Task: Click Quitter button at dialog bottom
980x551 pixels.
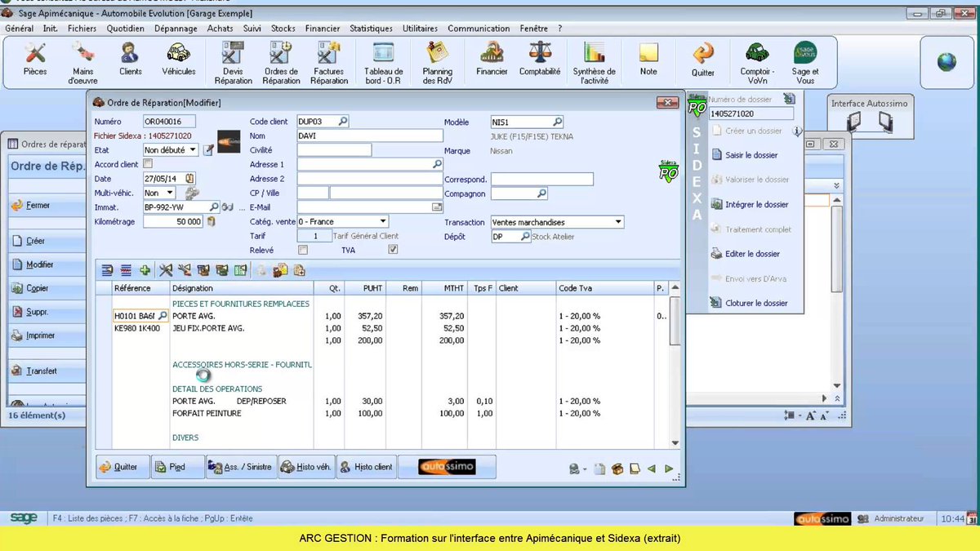Action: [x=122, y=467]
